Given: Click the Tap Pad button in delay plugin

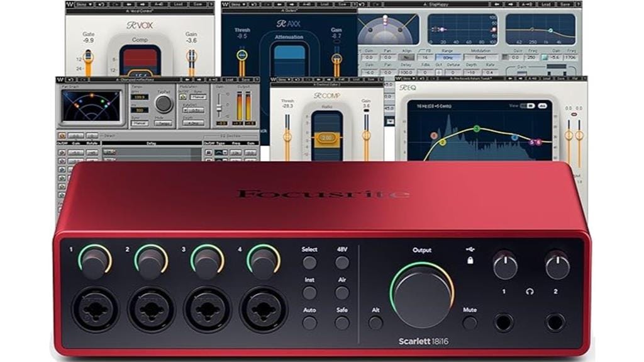Looking at the screenshot, I should point(164,104).
